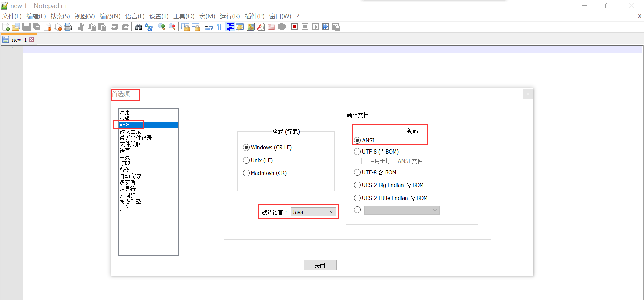Viewport: 644px width, 300px height.
Task: Click the Save file floppy icon
Action: [x=26, y=27]
